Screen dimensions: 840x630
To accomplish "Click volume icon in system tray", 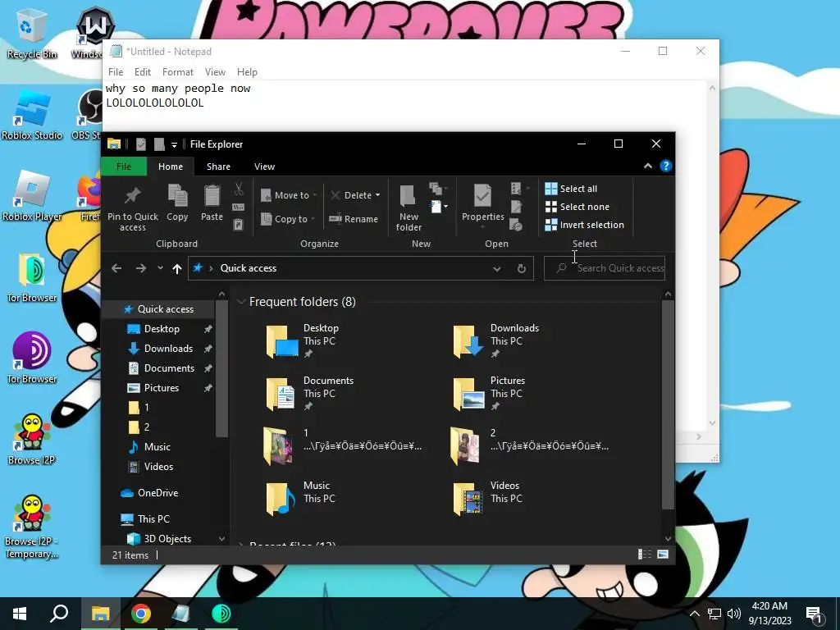I will coord(734,614).
